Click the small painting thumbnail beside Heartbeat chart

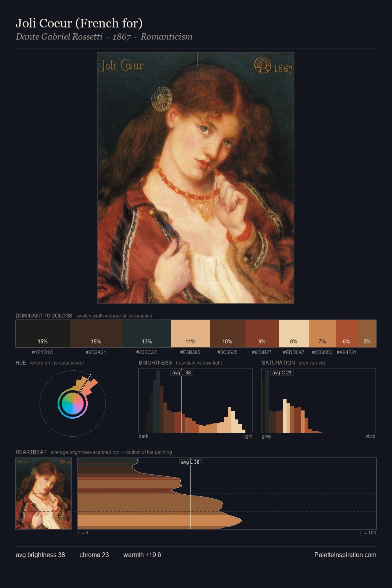pyautogui.click(x=44, y=494)
